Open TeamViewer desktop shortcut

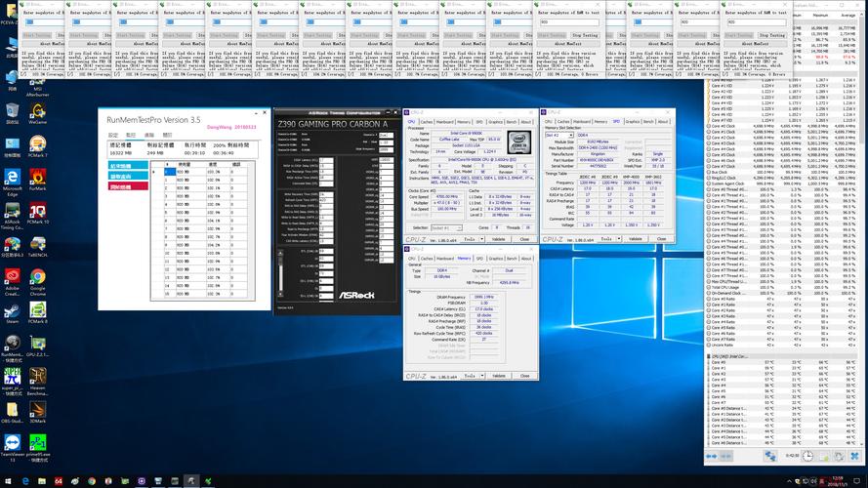click(x=12, y=448)
